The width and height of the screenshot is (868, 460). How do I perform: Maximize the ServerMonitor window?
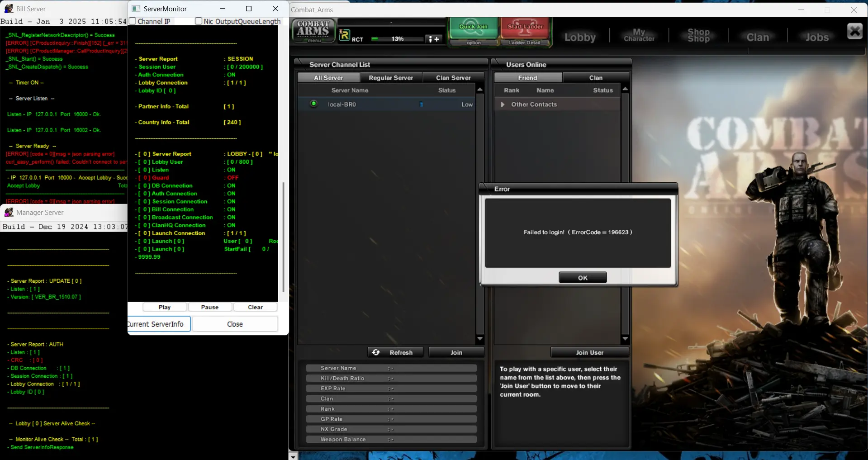[249, 9]
